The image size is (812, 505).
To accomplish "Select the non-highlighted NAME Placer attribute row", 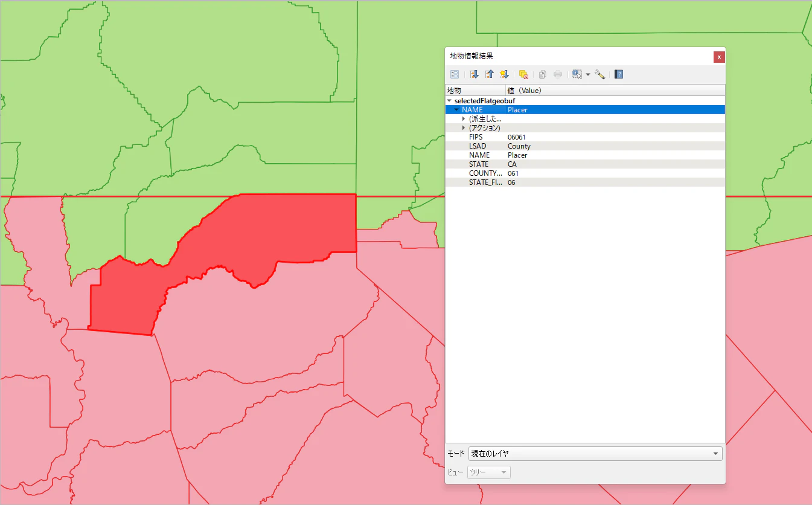I will 585,155.
